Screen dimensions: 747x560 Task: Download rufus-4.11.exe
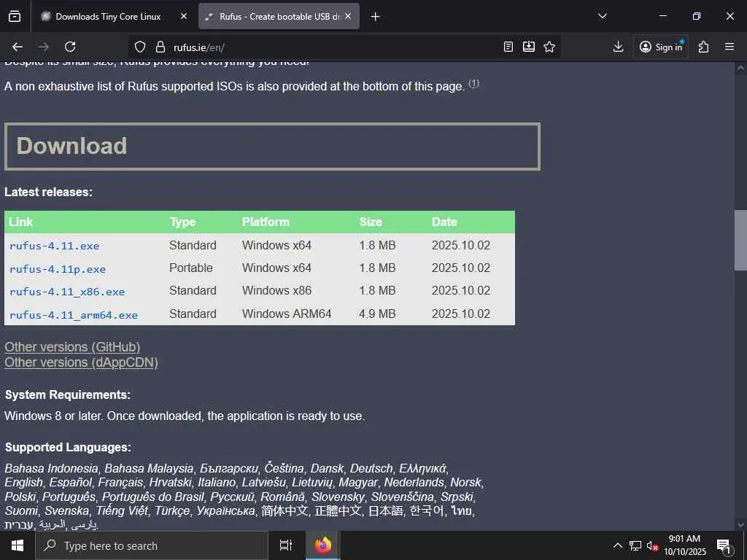pos(54,246)
